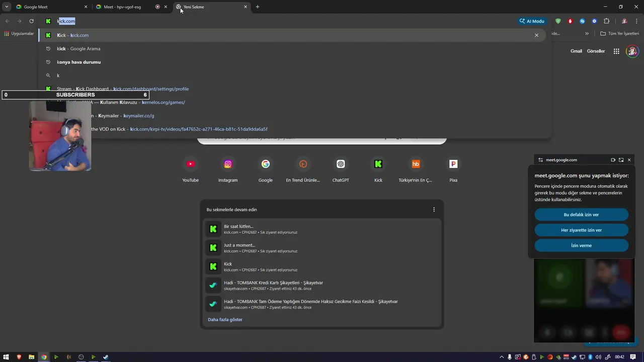
Task: Open the tab search dropdown arrow
Action: point(7,7)
